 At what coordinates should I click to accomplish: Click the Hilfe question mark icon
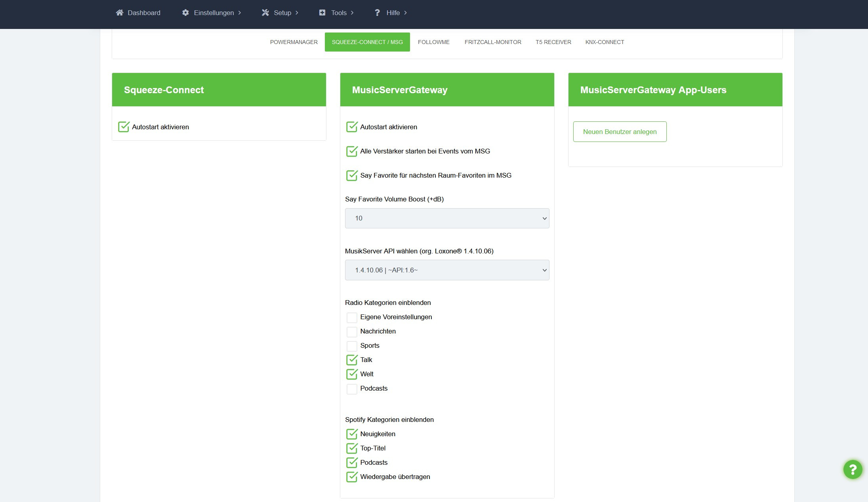377,13
